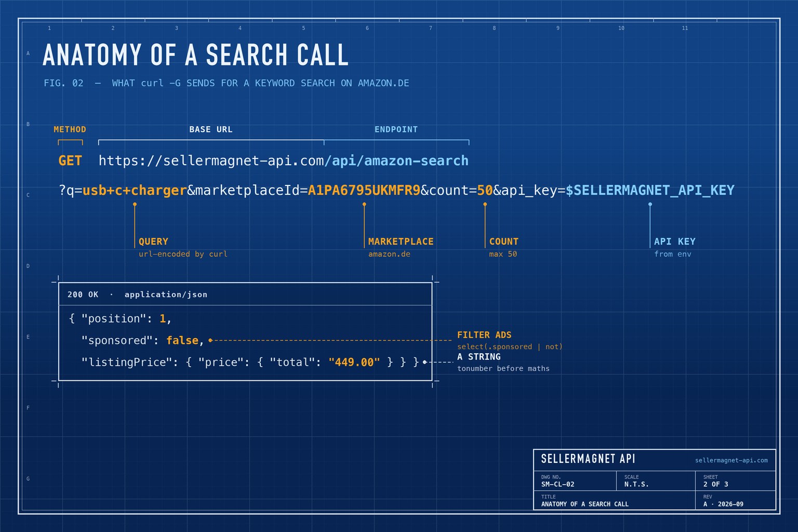Click the A1PA6795UKMFR9 marketplace ID value
The height and width of the screenshot is (532, 798).
point(364,190)
